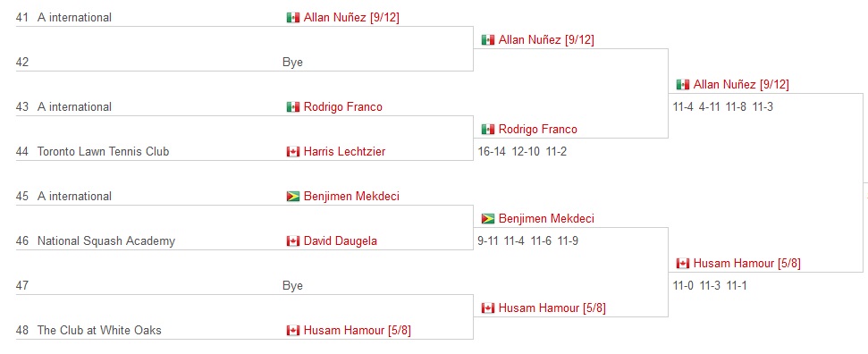
Task: Click Guyana flag beside second-round Benjimen Mekdeci
Action: 488,219
